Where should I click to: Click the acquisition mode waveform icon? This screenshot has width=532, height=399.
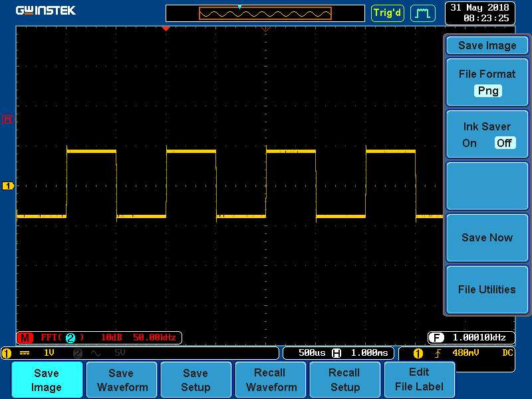coord(423,13)
